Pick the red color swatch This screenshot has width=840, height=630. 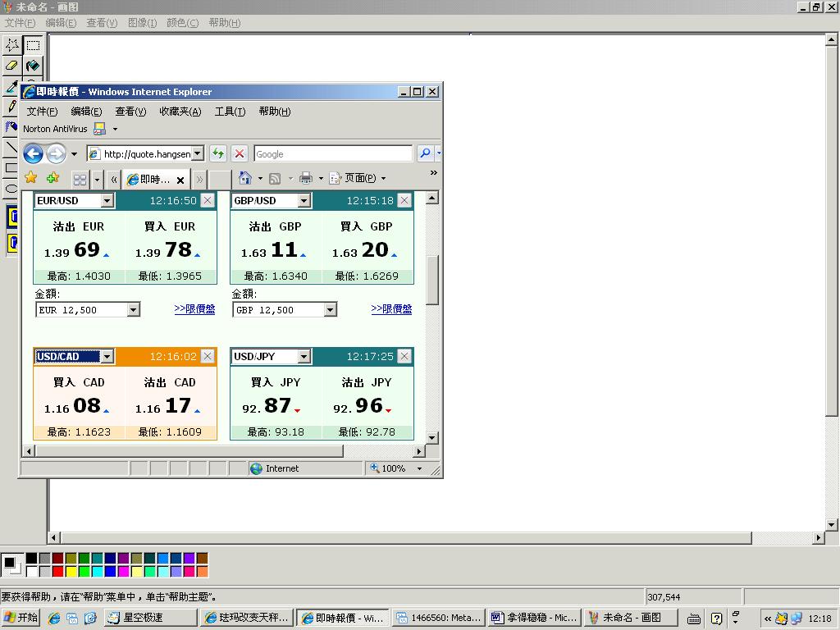click(x=57, y=571)
